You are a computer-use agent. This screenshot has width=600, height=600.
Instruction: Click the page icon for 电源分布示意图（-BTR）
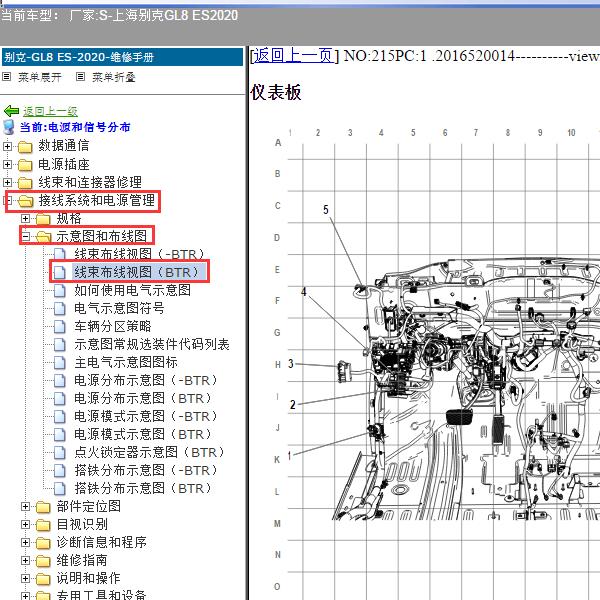[59, 380]
